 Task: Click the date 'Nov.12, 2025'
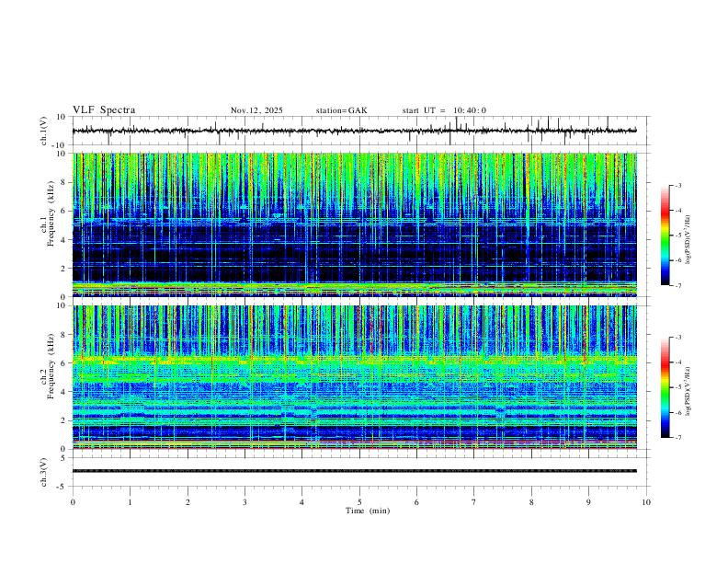[x=256, y=110]
